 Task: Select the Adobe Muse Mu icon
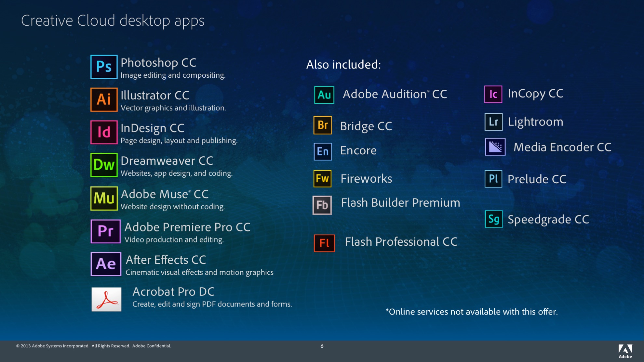click(104, 198)
